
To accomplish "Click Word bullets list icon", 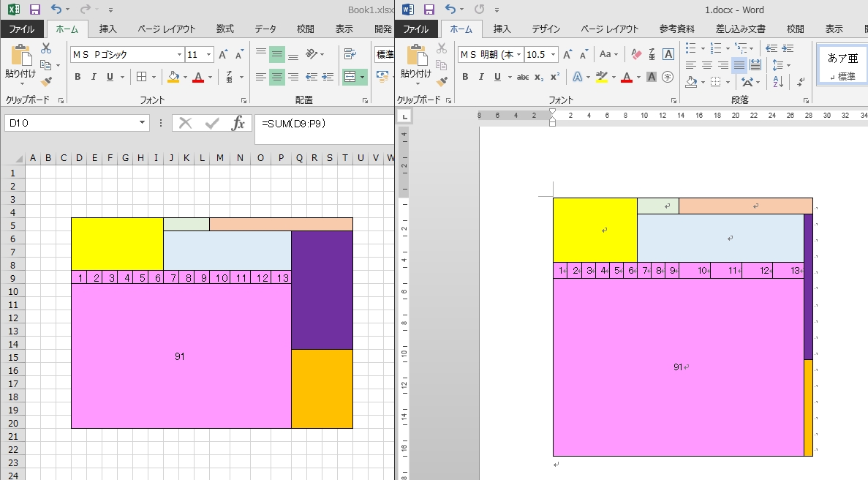I will click(690, 48).
